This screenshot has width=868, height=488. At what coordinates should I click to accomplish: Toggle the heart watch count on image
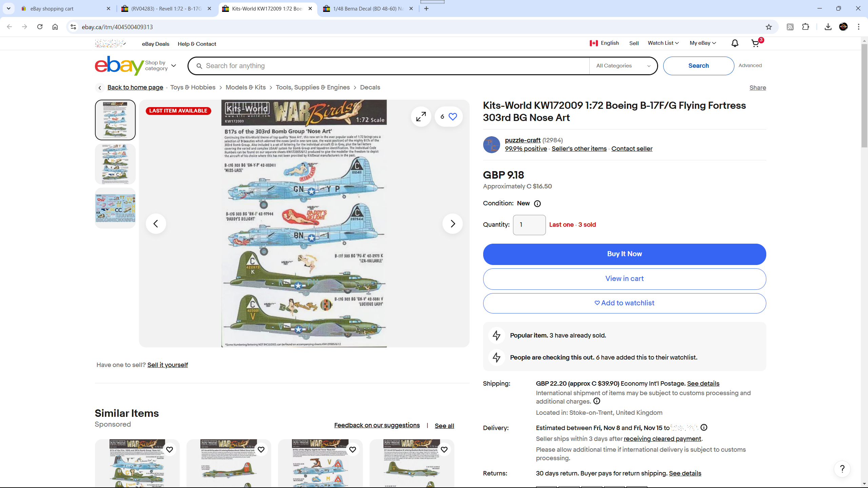(449, 117)
